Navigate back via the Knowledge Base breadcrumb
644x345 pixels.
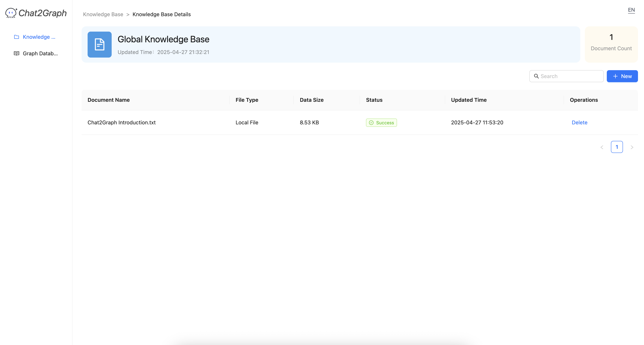click(x=103, y=14)
